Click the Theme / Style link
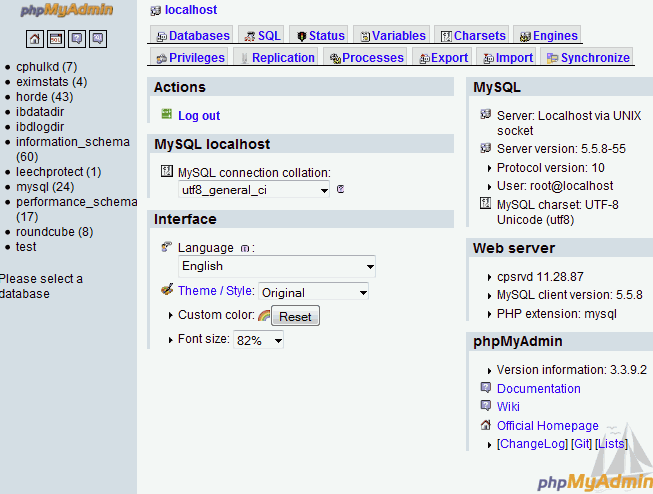Screen dimensions: 653x494 216,290
